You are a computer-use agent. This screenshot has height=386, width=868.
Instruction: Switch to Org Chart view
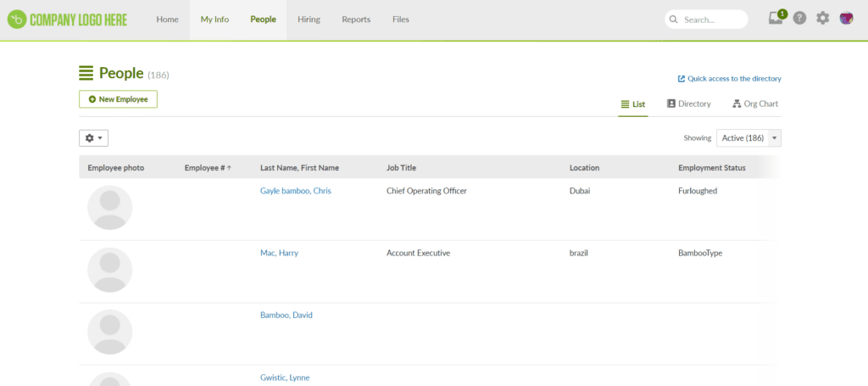point(755,104)
